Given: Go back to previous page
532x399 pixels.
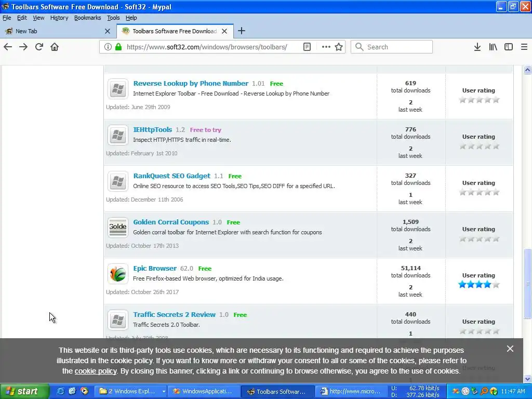Looking at the screenshot, I should pyautogui.click(x=8, y=47).
